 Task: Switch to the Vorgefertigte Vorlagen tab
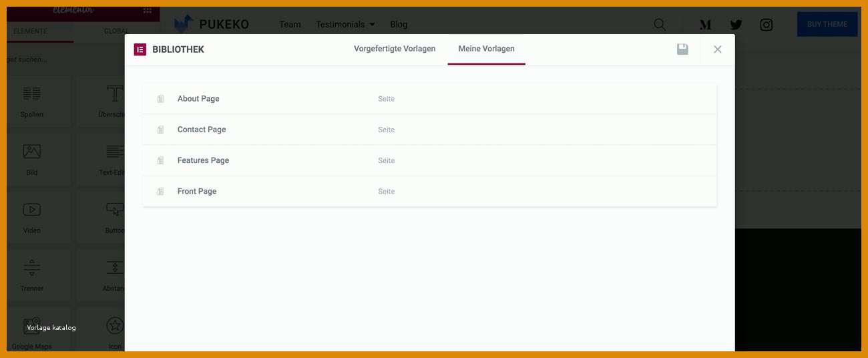coord(395,49)
